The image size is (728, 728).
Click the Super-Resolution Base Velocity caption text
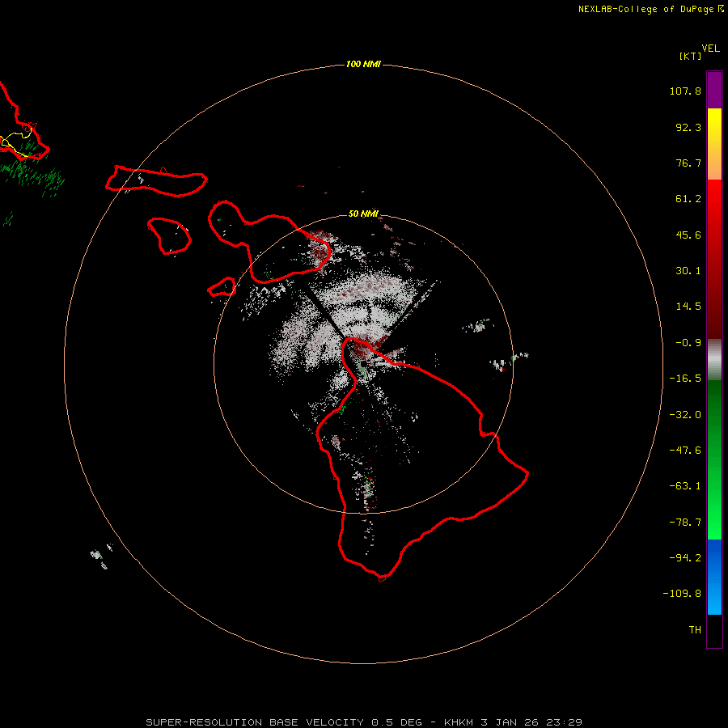pos(364,722)
